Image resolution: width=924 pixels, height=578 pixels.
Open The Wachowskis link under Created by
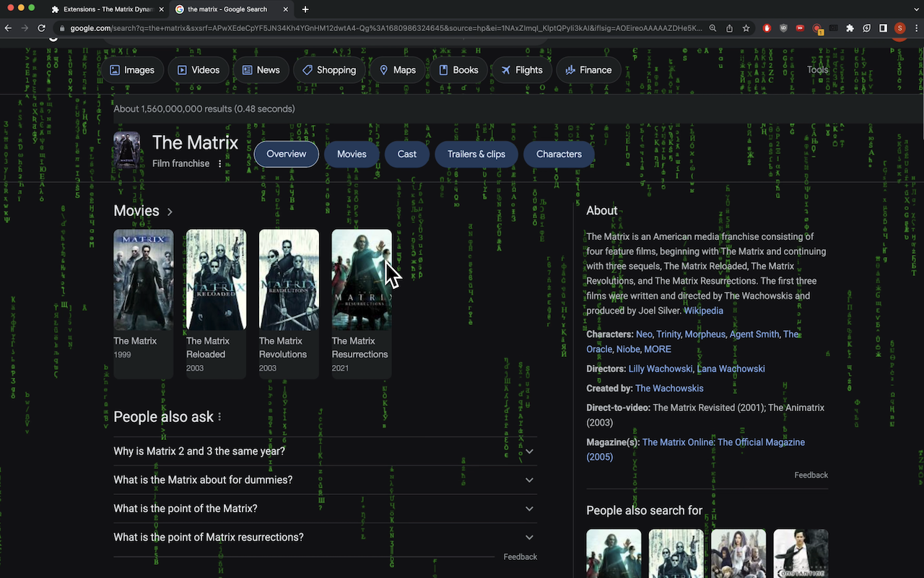pos(669,388)
